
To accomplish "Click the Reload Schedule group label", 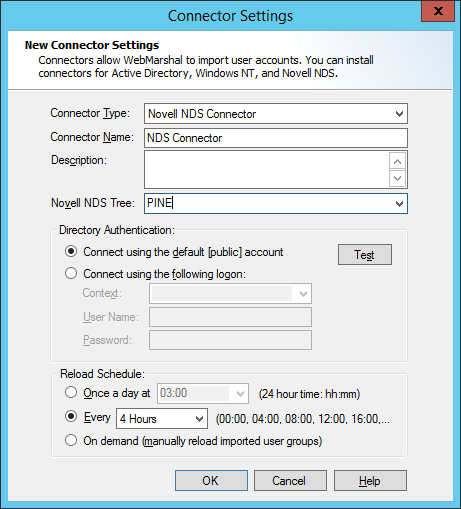I will click(102, 374).
